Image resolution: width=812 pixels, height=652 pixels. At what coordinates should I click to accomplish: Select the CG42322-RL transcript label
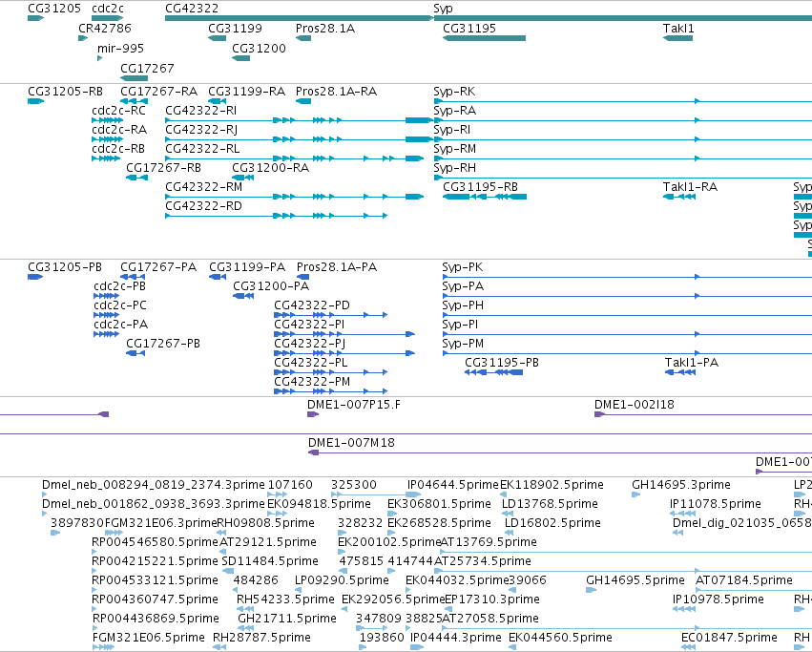pyautogui.click(x=202, y=149)
